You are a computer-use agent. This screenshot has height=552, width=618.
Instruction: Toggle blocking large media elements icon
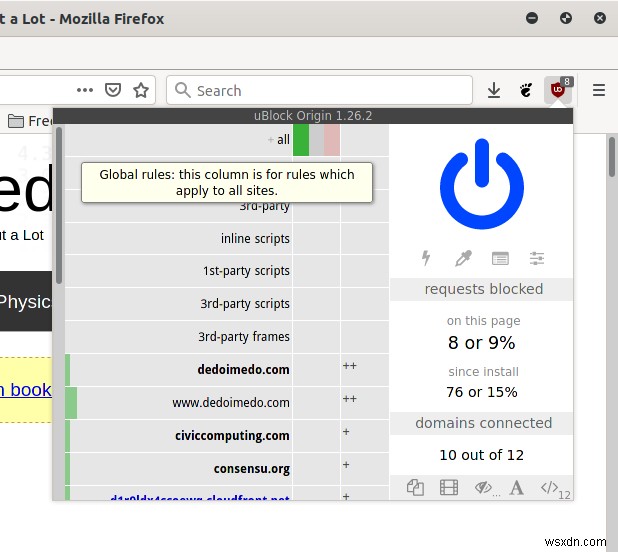tap(449, 487)
